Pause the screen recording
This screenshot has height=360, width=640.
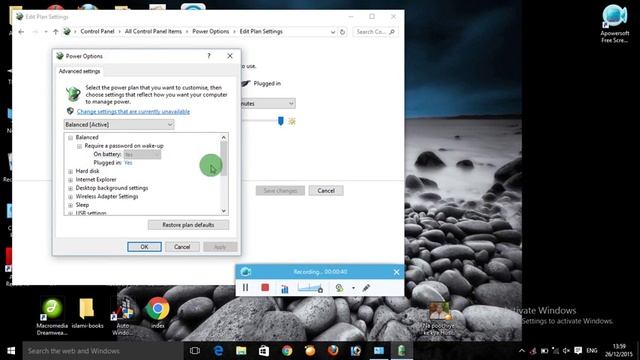tap(245, 288)
